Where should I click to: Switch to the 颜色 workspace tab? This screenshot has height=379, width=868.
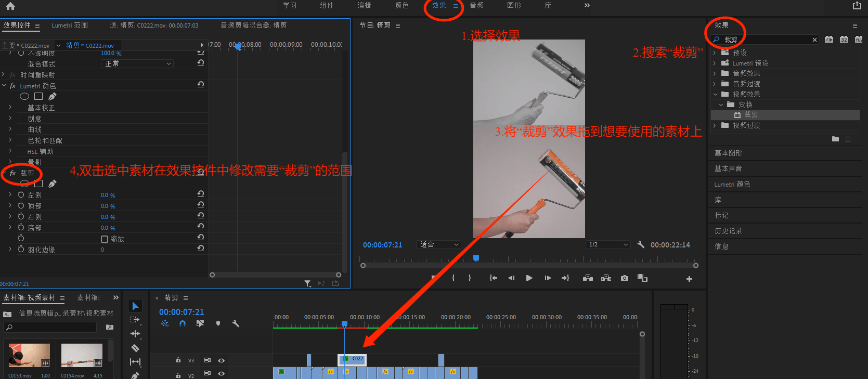401,5
